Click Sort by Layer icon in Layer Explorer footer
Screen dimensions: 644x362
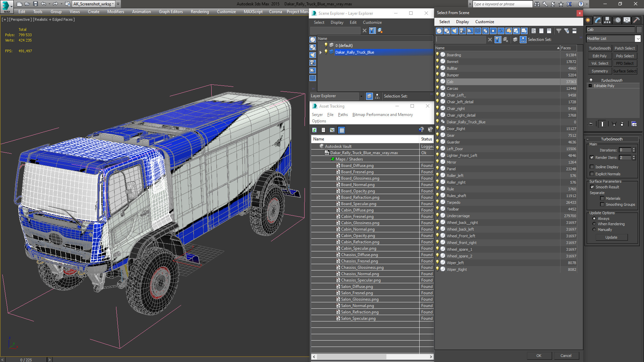pyautogui.click(x=369, y=96)
